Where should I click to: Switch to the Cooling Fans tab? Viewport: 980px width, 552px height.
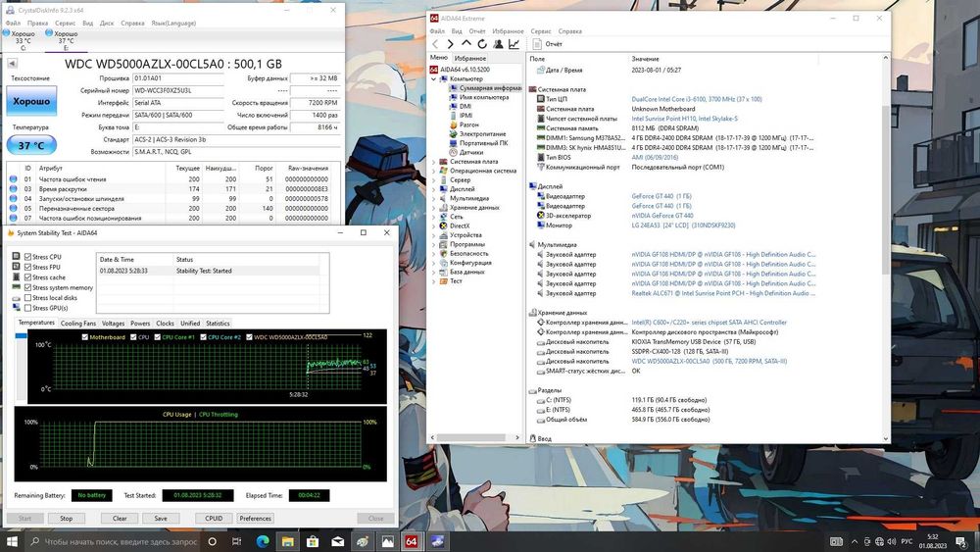point(78,324)
